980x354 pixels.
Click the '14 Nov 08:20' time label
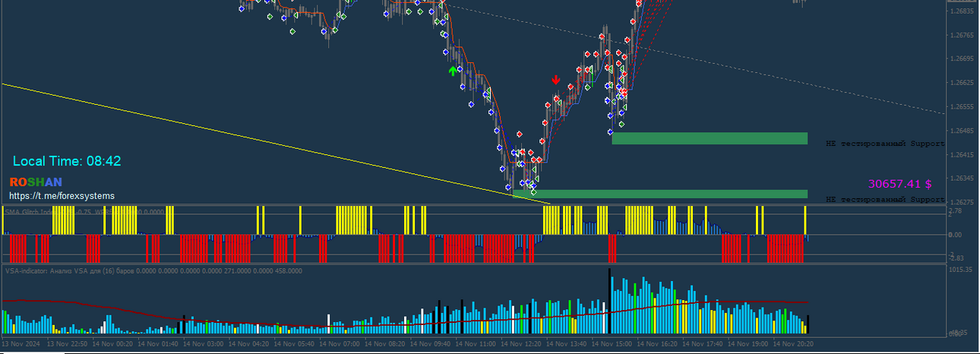384,343
